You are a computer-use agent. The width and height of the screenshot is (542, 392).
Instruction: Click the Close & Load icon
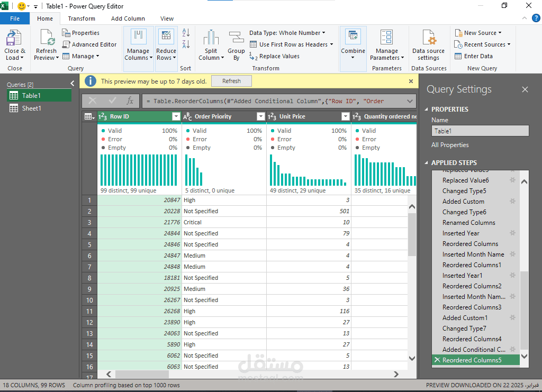pyautogui.click(x=14, y=38)
